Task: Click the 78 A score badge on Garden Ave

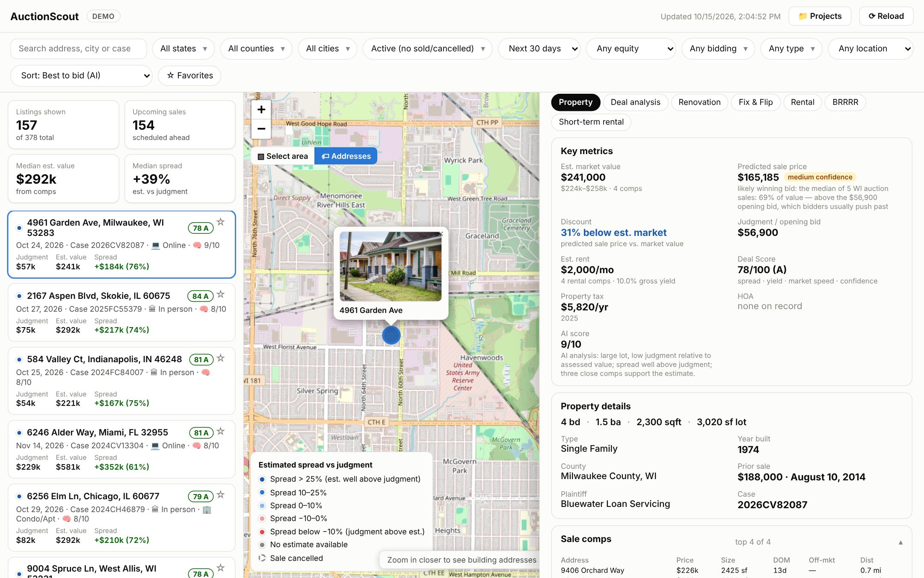Action: (201, 228)
